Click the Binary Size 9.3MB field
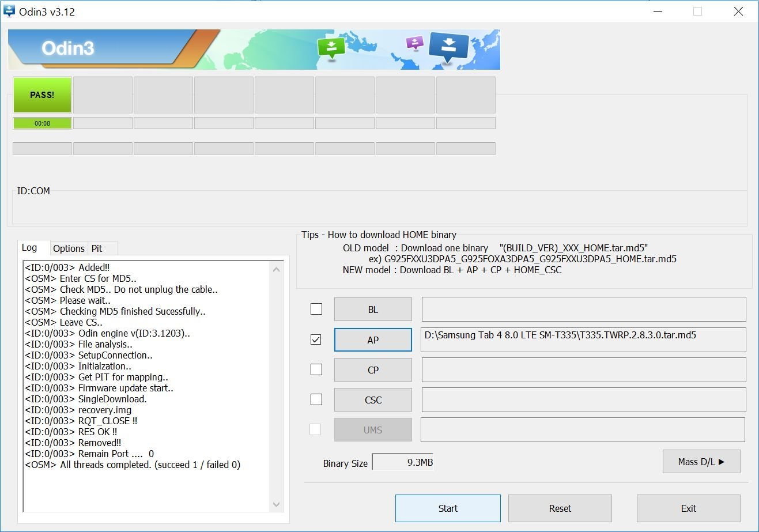The width and height of the screenshot is (759, 532). tap(403, 462)
